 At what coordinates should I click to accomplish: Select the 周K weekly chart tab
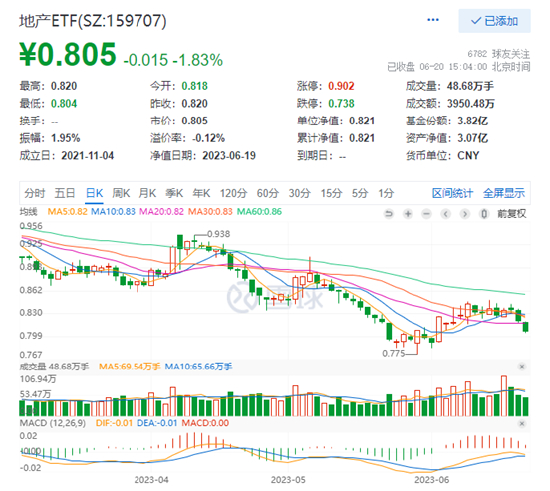[x=121, y=193]
